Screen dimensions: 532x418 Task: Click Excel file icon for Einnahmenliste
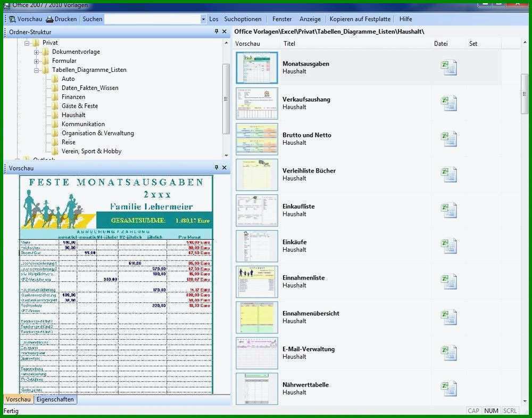tap(449, 282)
